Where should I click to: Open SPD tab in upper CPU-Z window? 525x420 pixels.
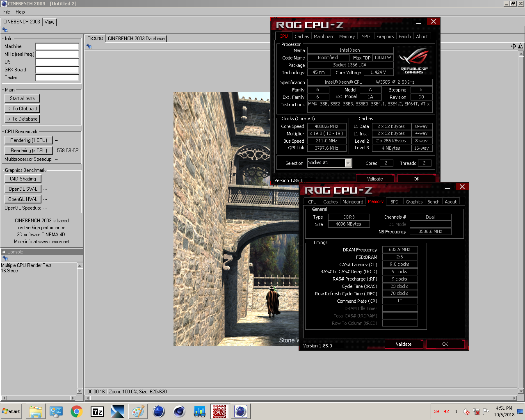coord(366,37)
